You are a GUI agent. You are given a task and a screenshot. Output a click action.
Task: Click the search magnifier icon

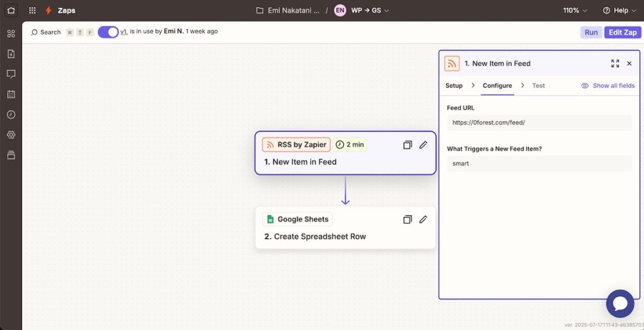click(x=35, y=32)
